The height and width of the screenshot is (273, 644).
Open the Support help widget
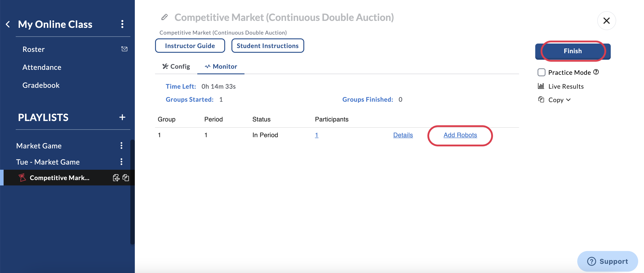point(607,261)
